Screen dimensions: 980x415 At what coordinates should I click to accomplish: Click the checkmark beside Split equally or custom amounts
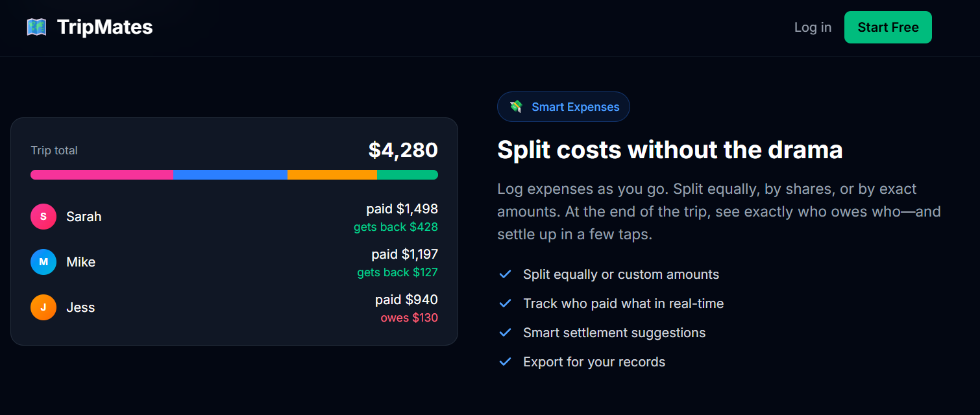pos(505,274)
